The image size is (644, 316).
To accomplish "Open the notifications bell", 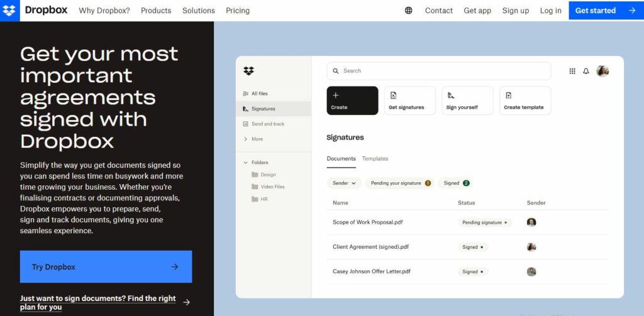I will click(586, 71).
